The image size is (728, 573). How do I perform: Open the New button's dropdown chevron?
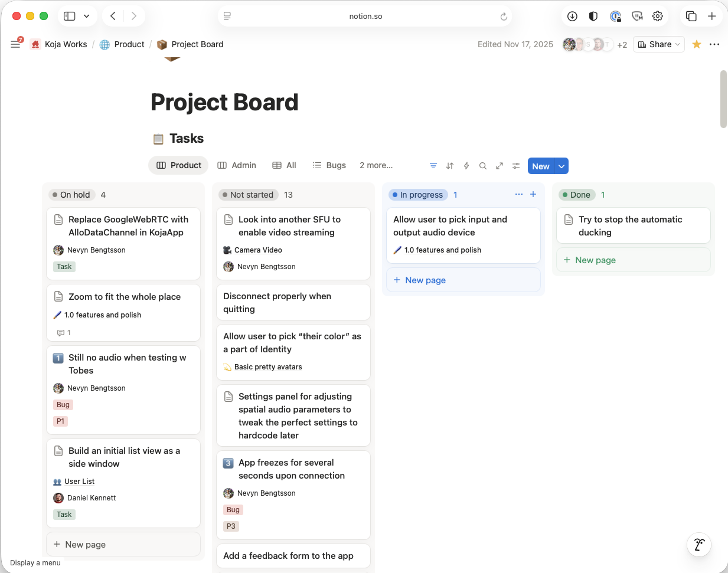561,166
